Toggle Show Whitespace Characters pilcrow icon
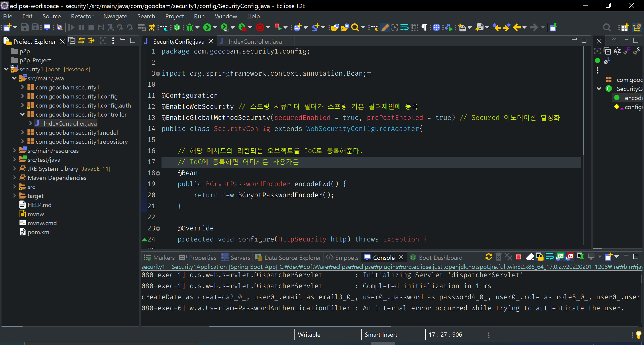The image size is (644, 345). point(424,27)
